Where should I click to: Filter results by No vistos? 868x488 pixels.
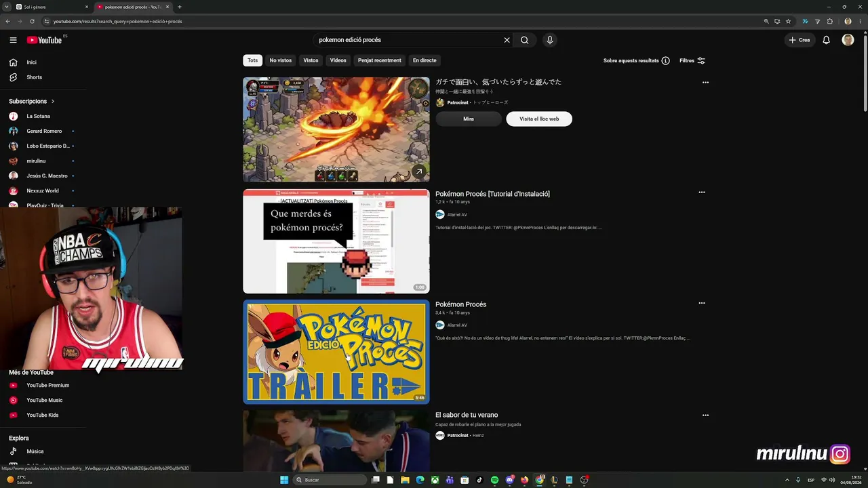[x=281, y=60]
